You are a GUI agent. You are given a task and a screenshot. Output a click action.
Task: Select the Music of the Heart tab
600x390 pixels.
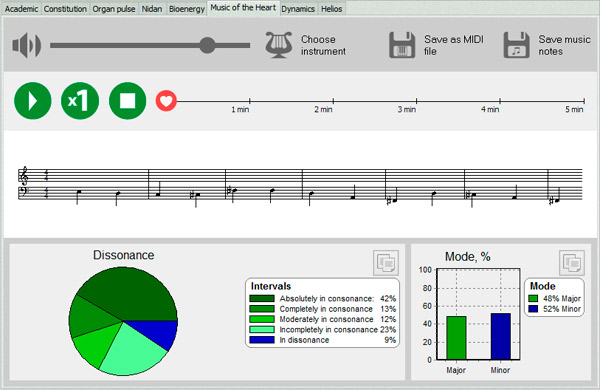click(x=243, y=8)
